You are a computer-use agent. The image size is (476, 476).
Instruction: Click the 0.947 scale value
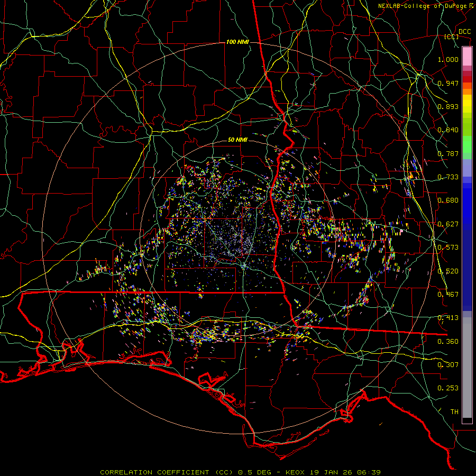(x=448, y=83)
